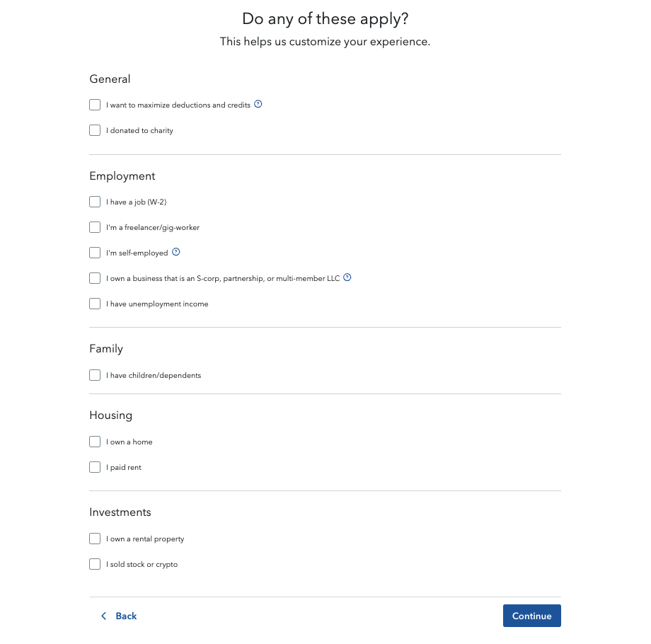Tick the 'I'm self-employed' checkbox
The height and width of the screenshot is (644, 651).
[95, 252]
